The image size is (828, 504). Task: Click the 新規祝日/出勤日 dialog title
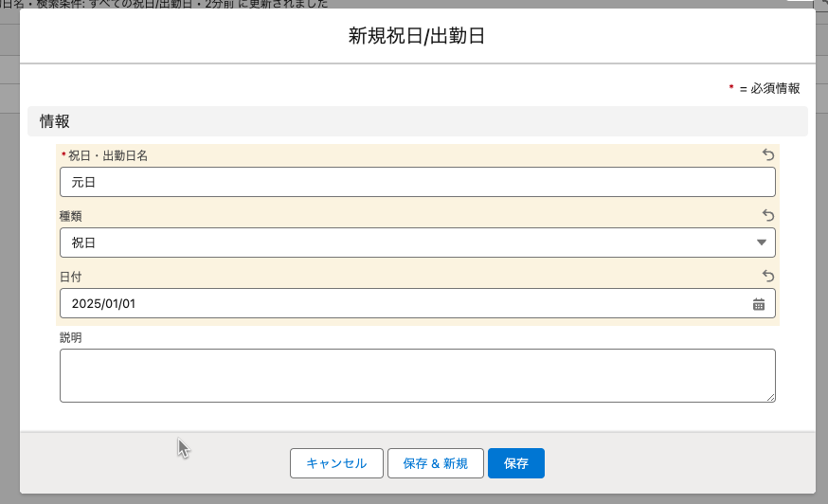pyautogui.click(x=417, y=35)
